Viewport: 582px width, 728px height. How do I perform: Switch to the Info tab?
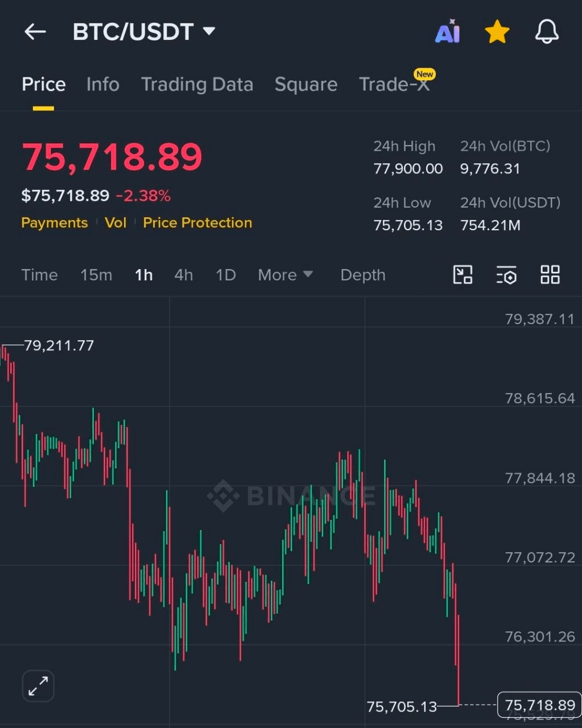tap(103, 84)
